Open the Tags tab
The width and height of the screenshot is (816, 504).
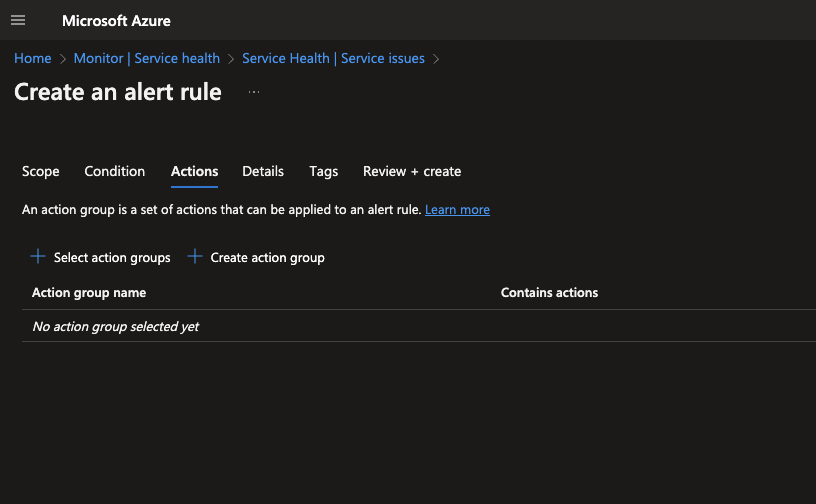pyautogui.click(x=324, y=171)
